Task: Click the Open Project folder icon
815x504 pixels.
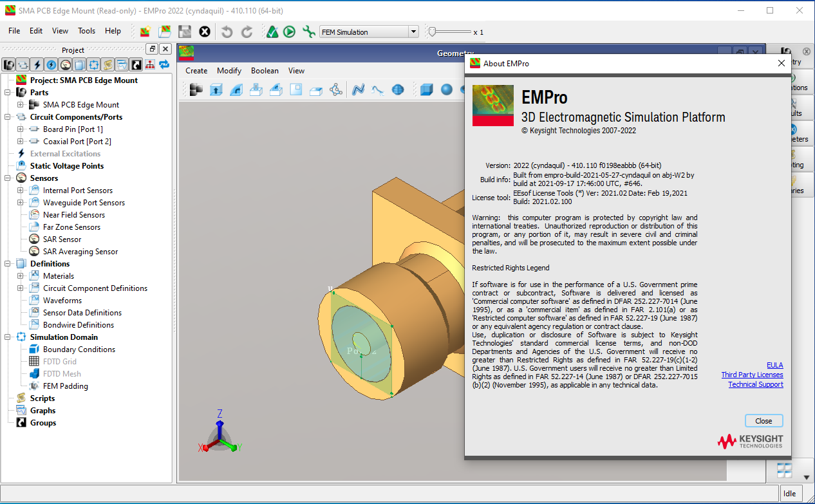Action: tap(165, 32)
